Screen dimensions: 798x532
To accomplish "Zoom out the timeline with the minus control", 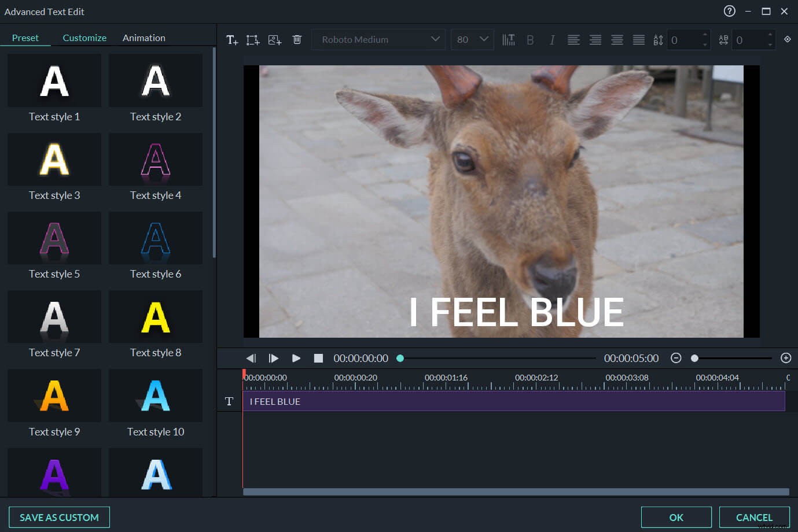I will pos(676,358).
